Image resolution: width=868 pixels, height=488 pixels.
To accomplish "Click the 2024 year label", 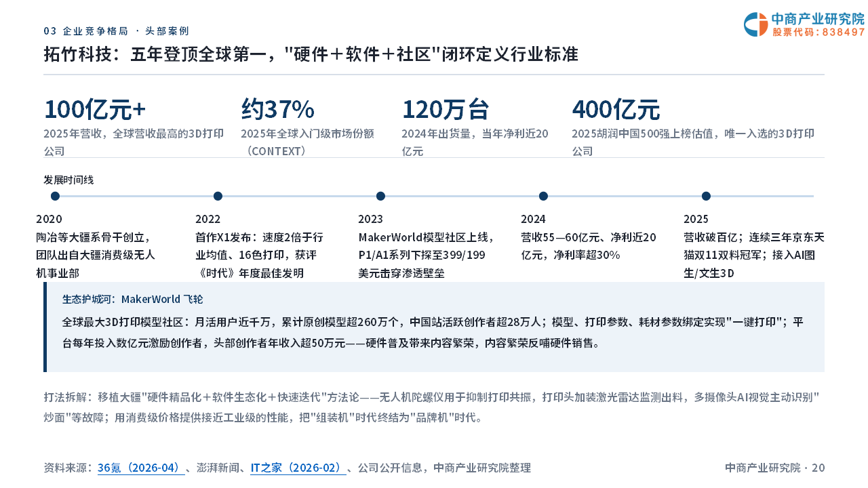I will [533, 219].
